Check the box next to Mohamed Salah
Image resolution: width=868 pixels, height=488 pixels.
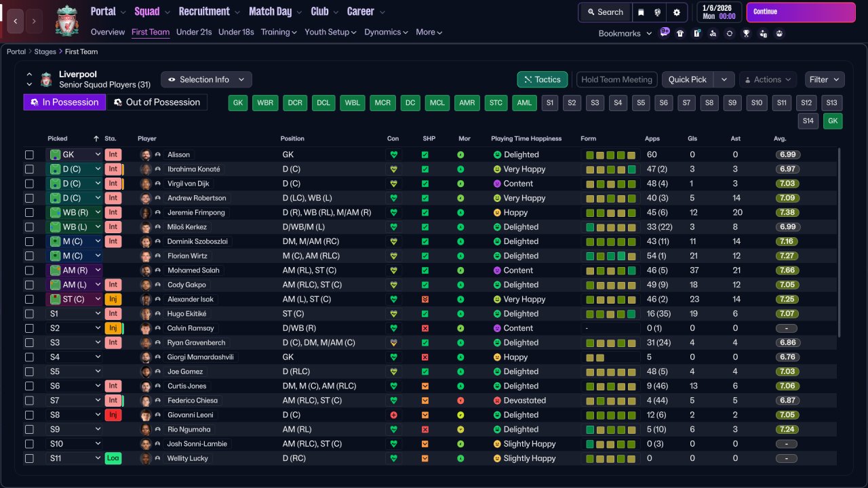click(29, 270)
